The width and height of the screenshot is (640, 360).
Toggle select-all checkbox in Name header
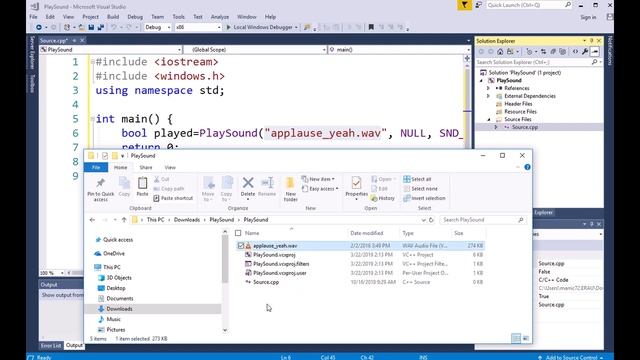coord(238,233)
